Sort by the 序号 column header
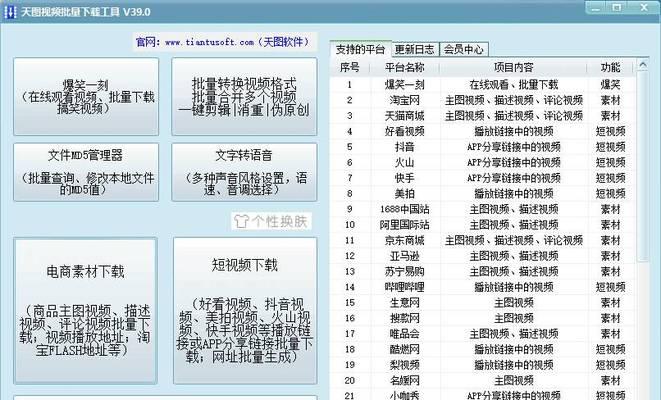This screenshot has height=400, width=661. [x=349, y=67]
